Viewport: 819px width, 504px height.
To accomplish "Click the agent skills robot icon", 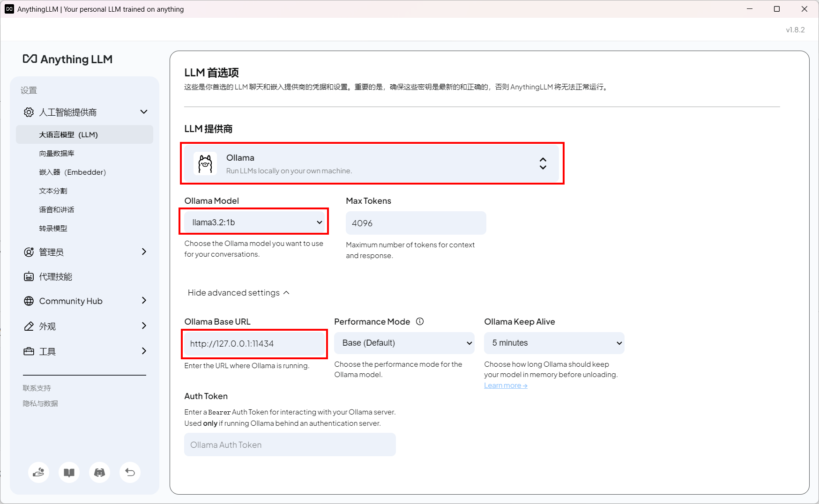I will 29,276.
